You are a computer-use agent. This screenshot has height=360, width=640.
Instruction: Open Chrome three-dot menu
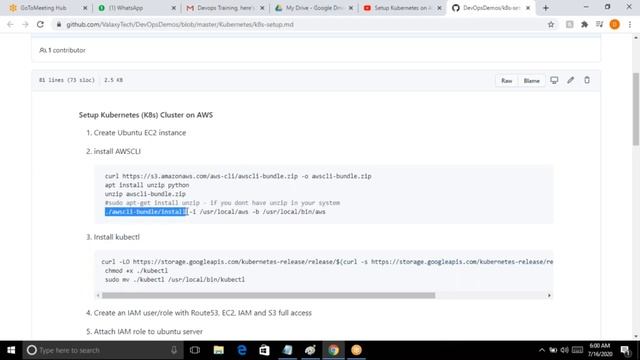[630, 24]
